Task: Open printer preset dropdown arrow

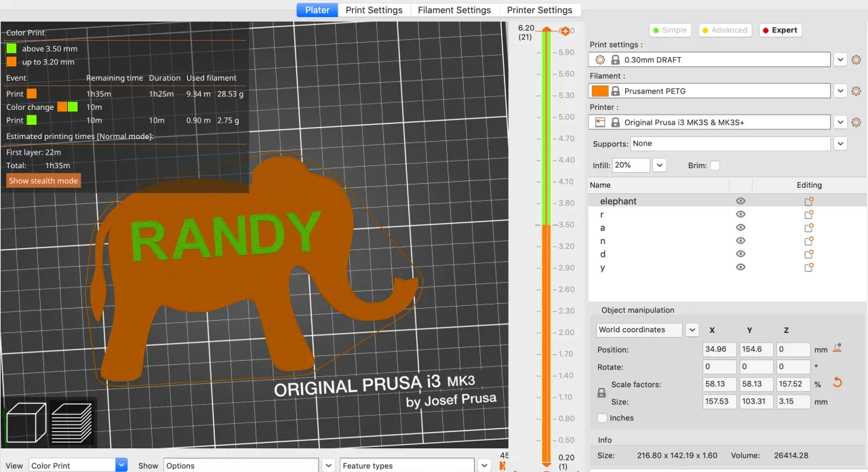Action: pyautogui.click(x=840, y=122)
